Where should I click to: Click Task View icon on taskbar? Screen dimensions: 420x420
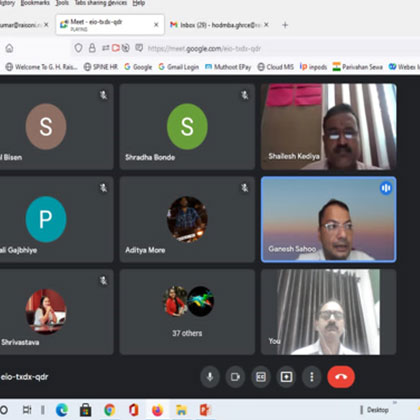point(27,410)
